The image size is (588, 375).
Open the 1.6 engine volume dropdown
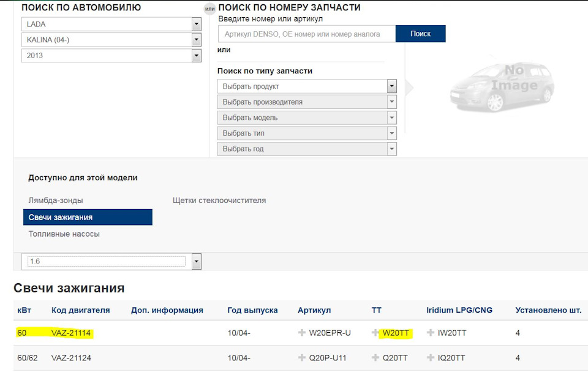pos(196,262)
